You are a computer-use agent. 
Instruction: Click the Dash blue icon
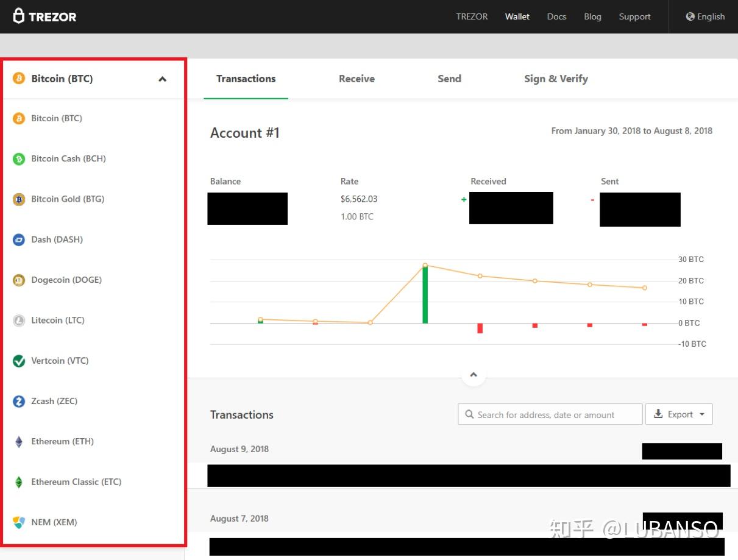(19, 239)
